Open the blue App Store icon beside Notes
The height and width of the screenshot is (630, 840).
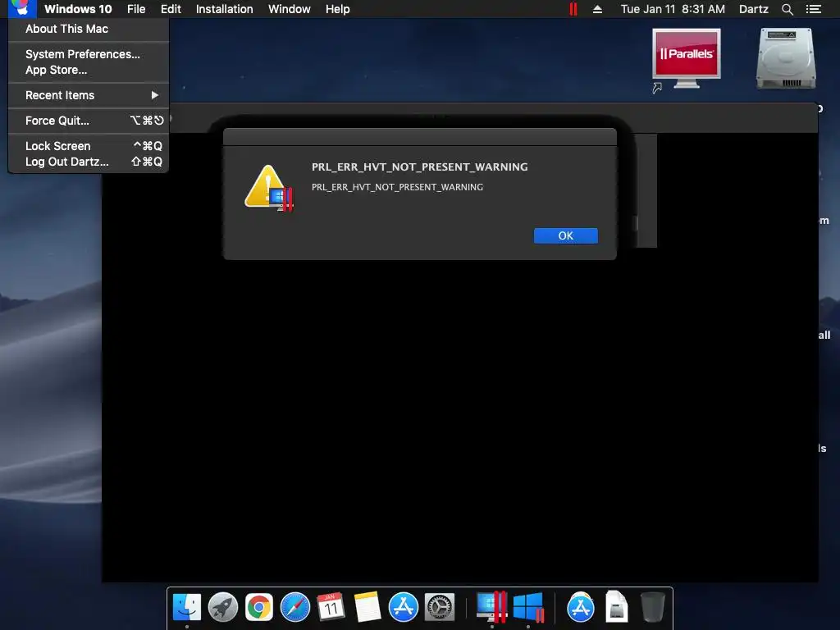[x=404, y=607]
